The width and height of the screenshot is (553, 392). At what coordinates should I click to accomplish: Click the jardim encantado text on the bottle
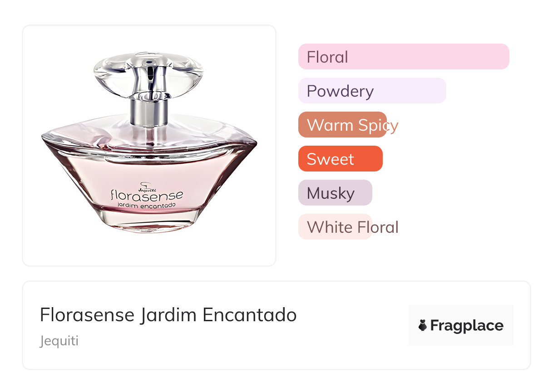point(147,205)
